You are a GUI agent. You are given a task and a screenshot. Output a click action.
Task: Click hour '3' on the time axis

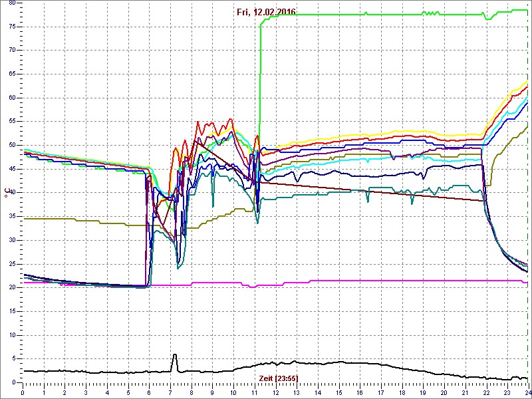tap(86, 392)
